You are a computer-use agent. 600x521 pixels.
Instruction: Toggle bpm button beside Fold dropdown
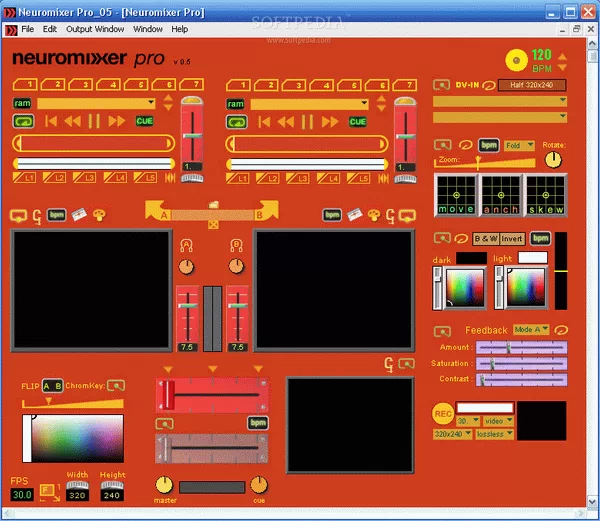(x=489, y=145)
